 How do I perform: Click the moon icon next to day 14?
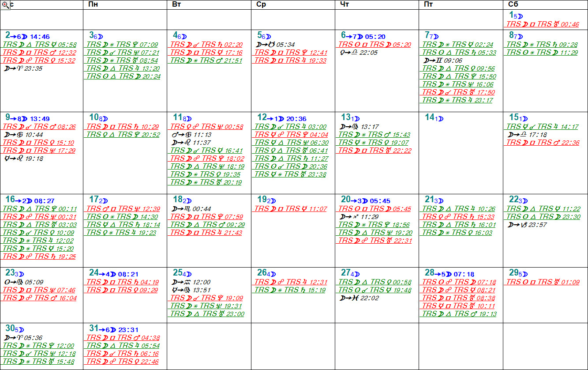click(441, 119)
